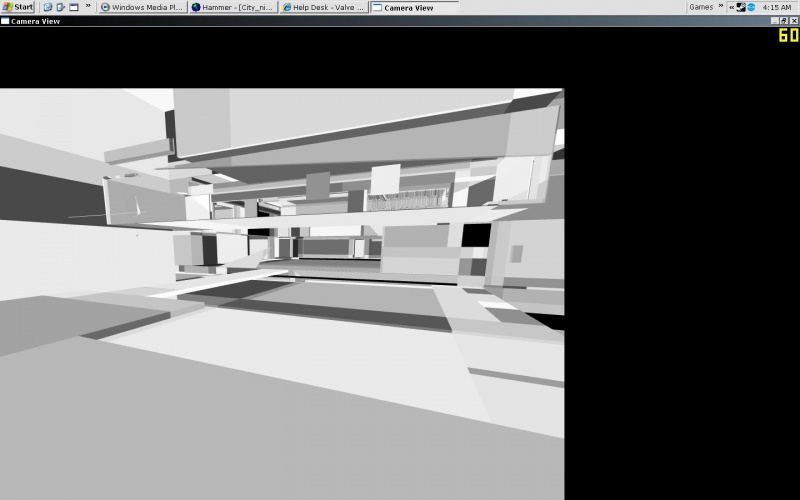
Task: Minimize the Camera View window
Action: [x=776, y=21]
